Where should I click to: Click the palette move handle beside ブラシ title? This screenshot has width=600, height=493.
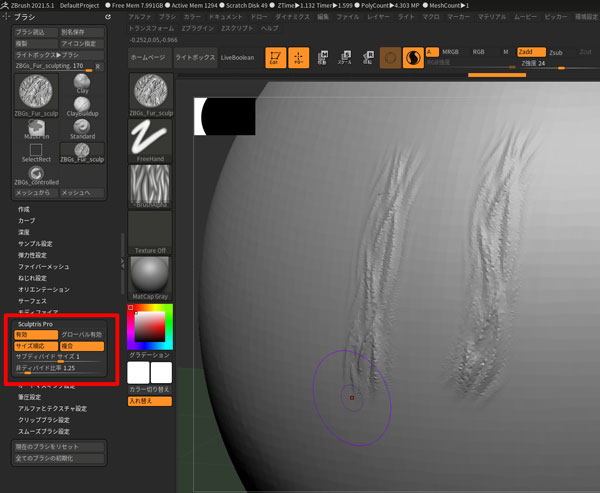click(x=6, y=17)
